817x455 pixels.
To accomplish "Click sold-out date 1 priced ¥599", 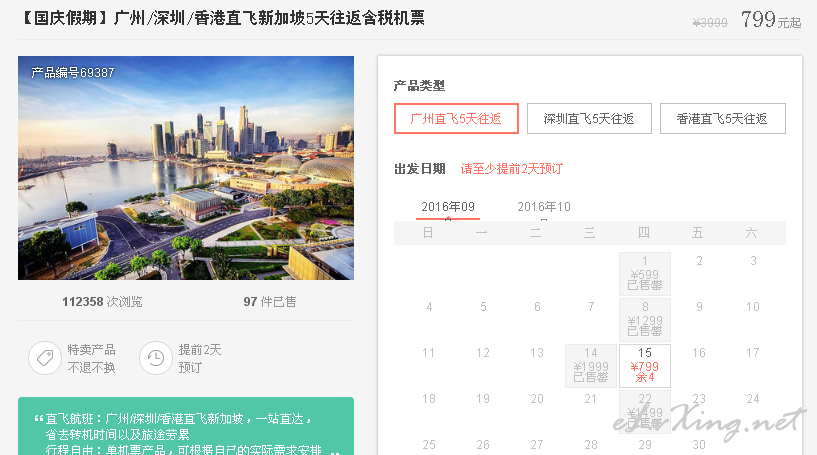I will 645,274.
